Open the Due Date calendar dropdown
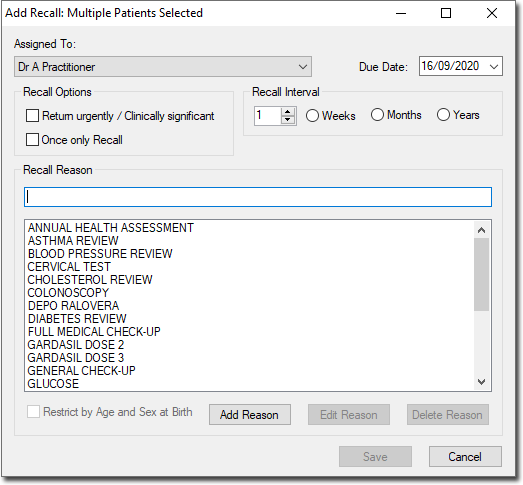 pos(494,66)
